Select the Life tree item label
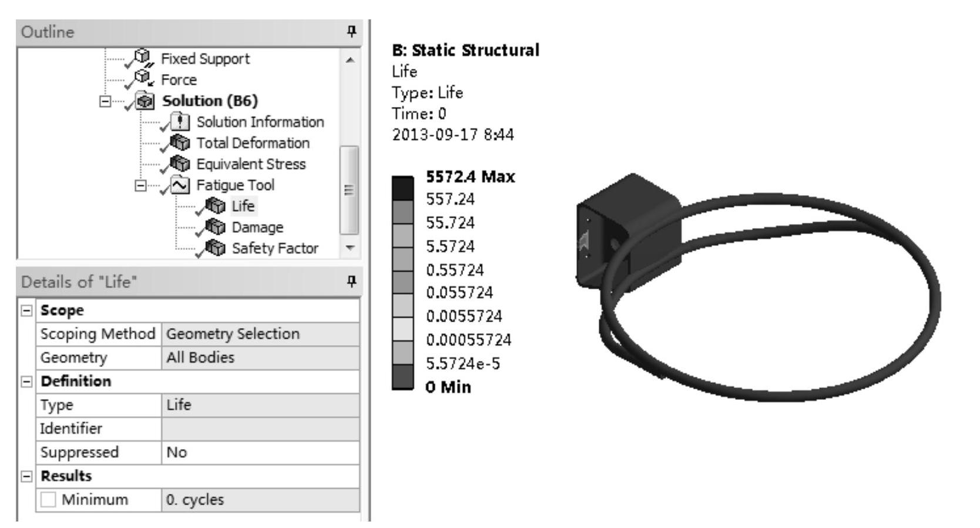 tap(243, 206)
